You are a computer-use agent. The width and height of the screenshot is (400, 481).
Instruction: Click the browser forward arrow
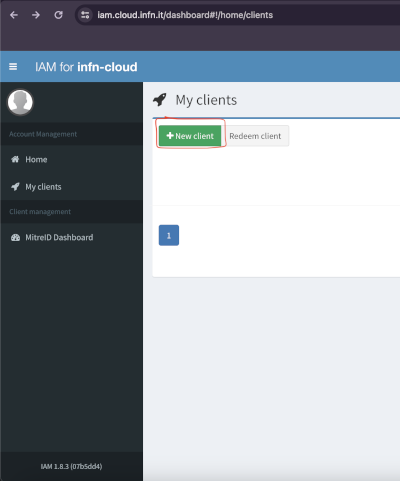(36, 15)
